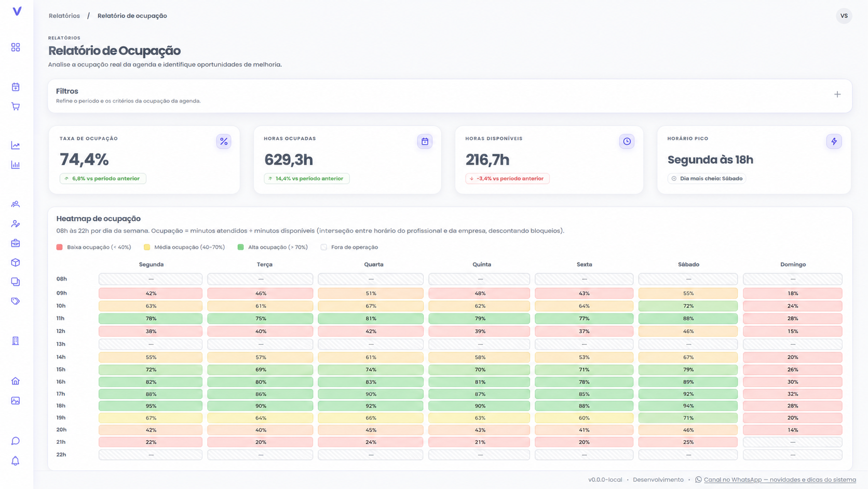Select the Quarta 17h cell showing 90%
The width and height of the screenshot is (868, 489).
[371, 394]
